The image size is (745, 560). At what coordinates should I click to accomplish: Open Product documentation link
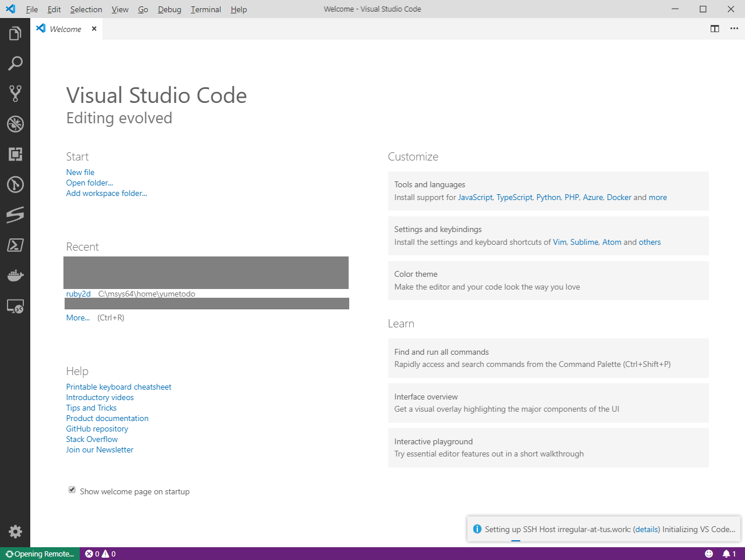[107, 418]
